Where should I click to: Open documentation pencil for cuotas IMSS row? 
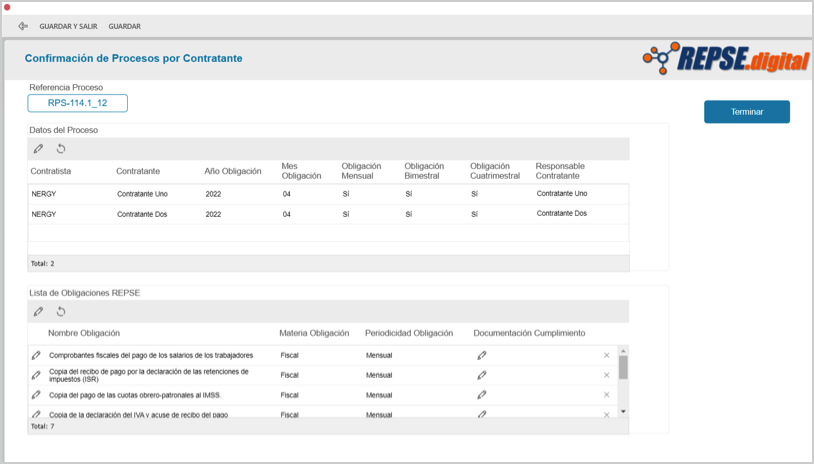pyautogui.click(x=482, y=394)
